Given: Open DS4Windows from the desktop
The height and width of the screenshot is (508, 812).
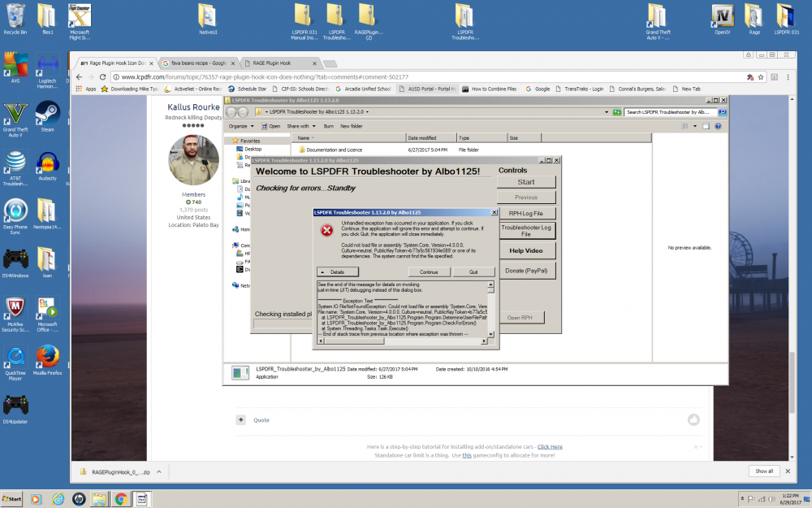Looking at the screenshot, I should coord(15,260).
